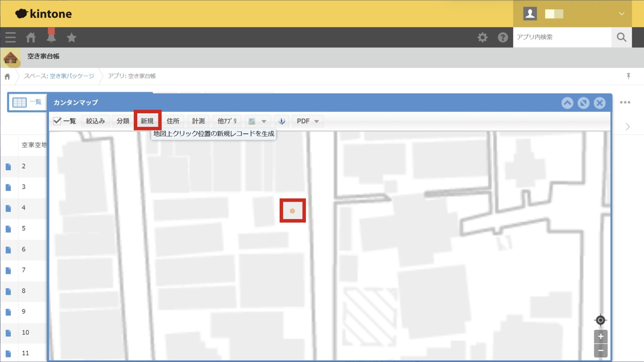Viewport: 644px width, 362px height.
Task: Open the settings gear icon
Action: click(482, 37)
